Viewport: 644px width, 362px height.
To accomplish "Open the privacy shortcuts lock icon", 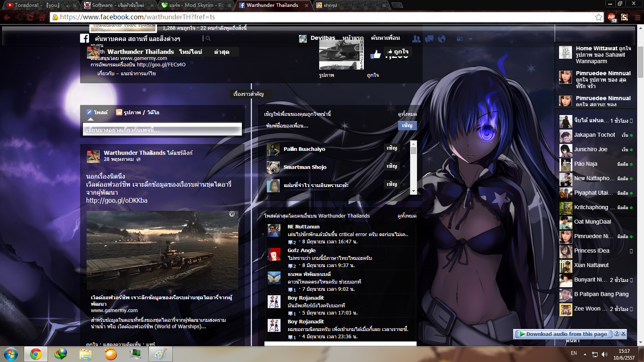I will click(460, 39).
